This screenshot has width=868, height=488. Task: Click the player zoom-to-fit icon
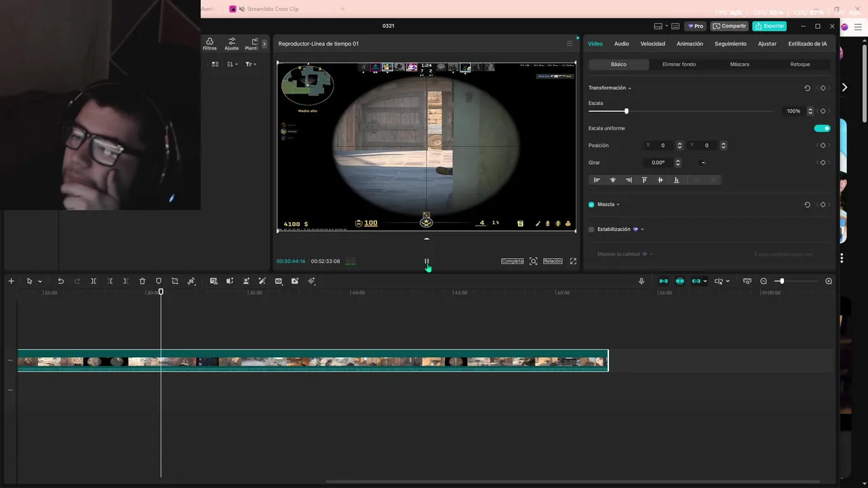pos(534,261)
